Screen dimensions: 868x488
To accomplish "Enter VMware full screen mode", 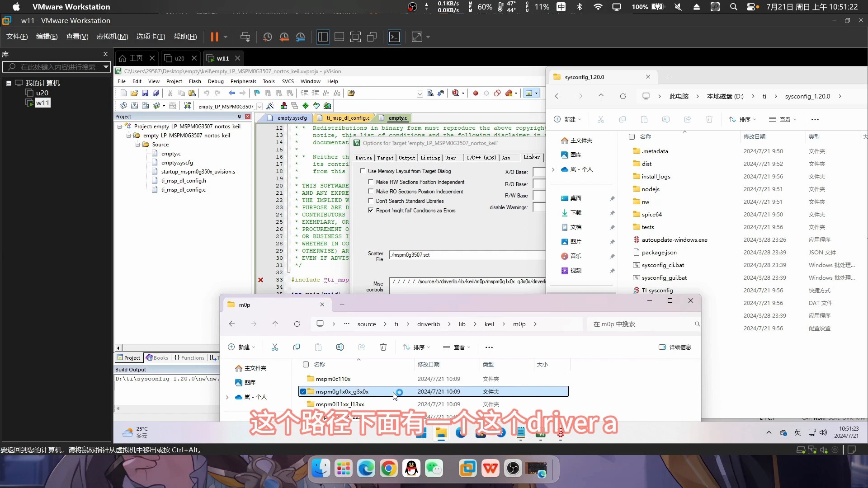I will pos(356,37).
